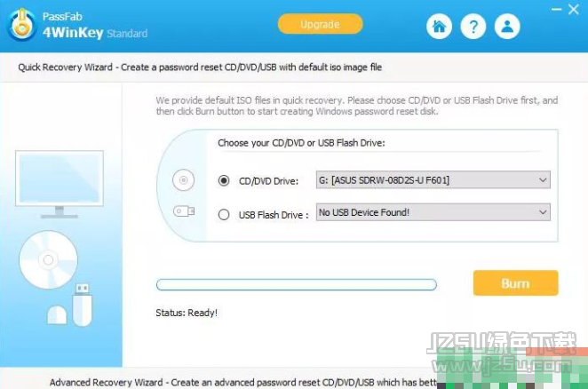Click the small disc icon beside CD/DVD
The image size is (588, 389).
tap(183, 180)
